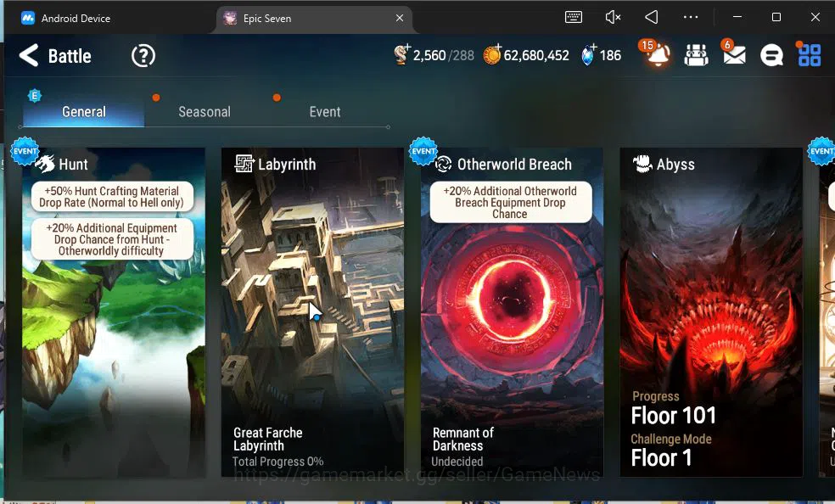Image resolution: width=835 pixels, height=504 pixels.
Task: Open the chat speech bubble icon
Action: (771, 55)
